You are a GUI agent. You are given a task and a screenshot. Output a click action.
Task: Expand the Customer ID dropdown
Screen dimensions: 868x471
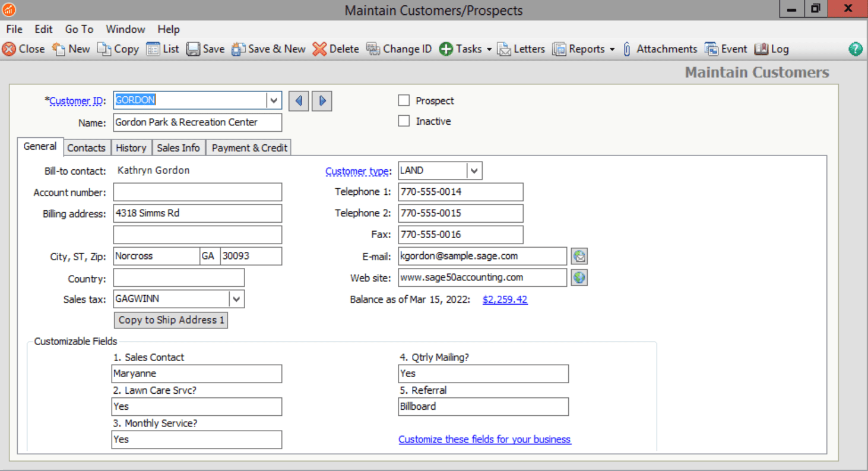coord(273,100)
